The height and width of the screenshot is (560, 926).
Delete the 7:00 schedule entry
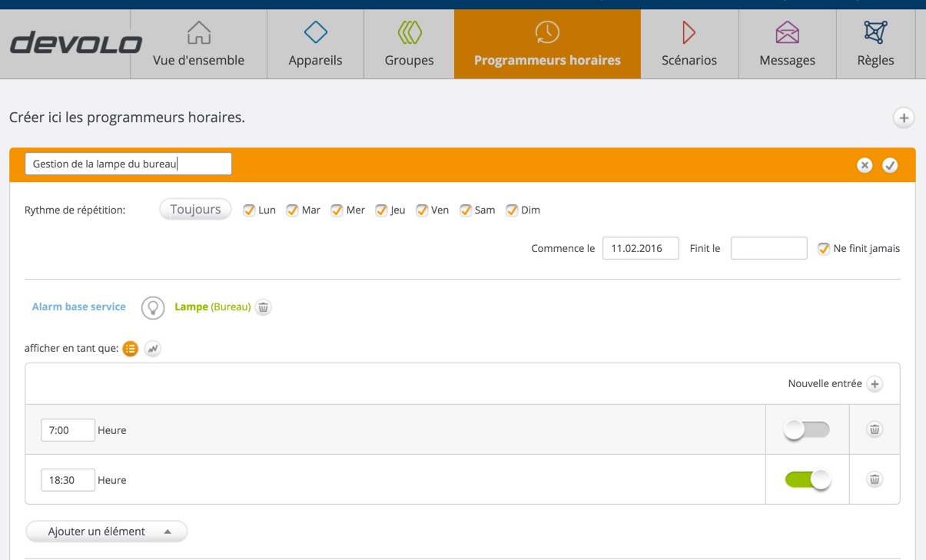(x=875, y=429)
